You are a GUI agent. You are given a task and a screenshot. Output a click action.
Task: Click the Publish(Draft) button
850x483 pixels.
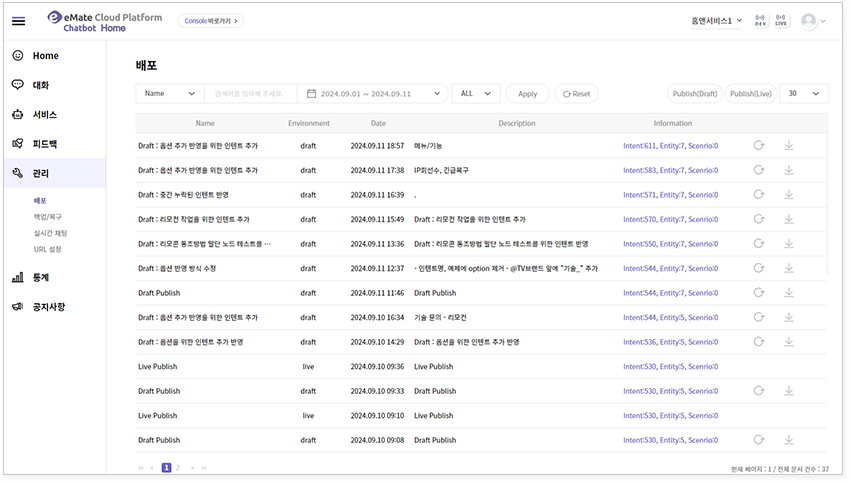click(694, 93)
